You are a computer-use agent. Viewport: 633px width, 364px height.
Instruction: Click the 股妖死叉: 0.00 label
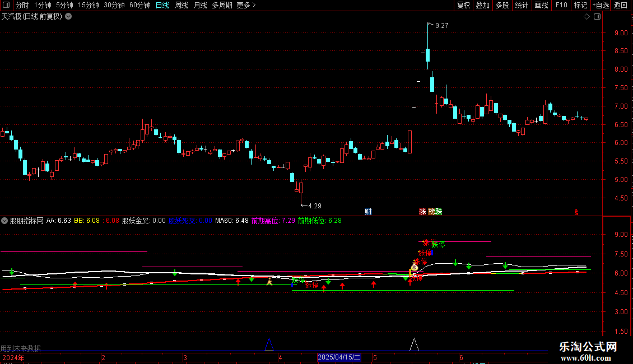click(x=190, y=221)
